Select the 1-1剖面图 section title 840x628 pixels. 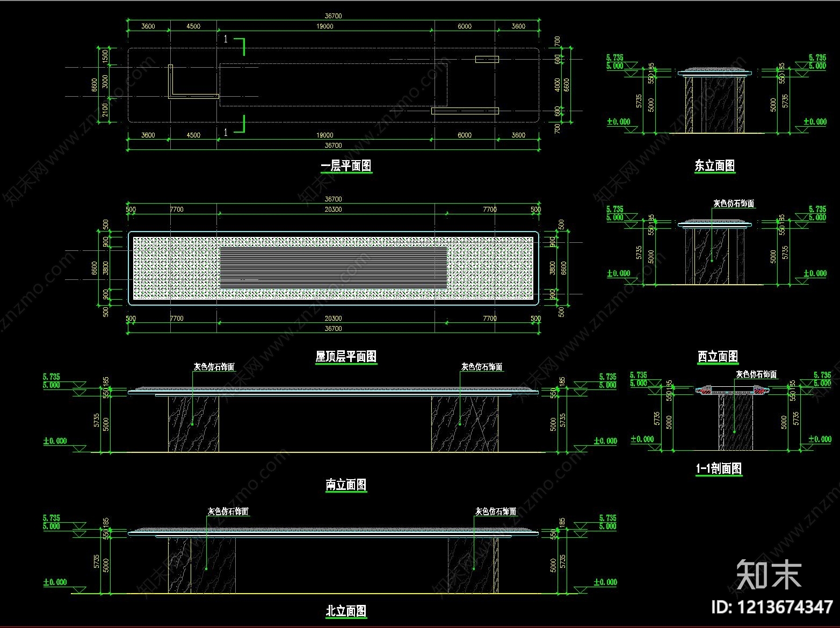719,468
